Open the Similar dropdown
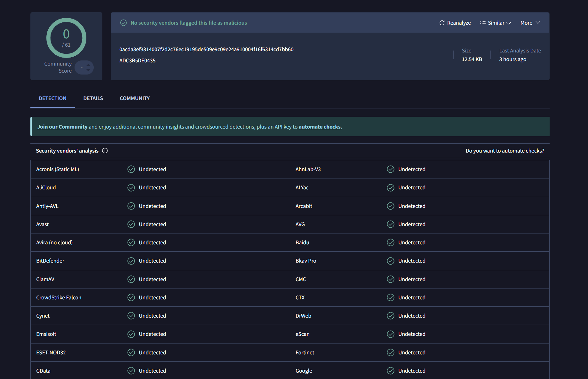This screenshot has height=379, width=588. point(496,23)
